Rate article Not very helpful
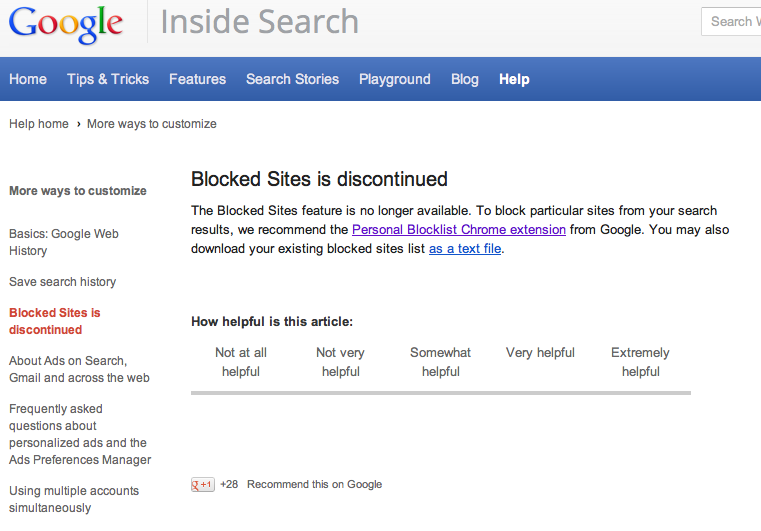 click(340, 362)
